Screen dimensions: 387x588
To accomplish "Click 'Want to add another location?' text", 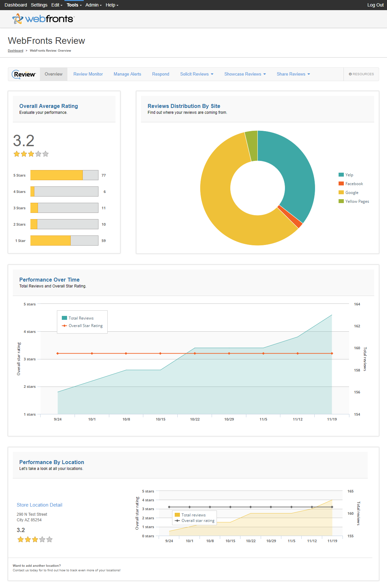I will pyautogui.click(x=37, y=566).
